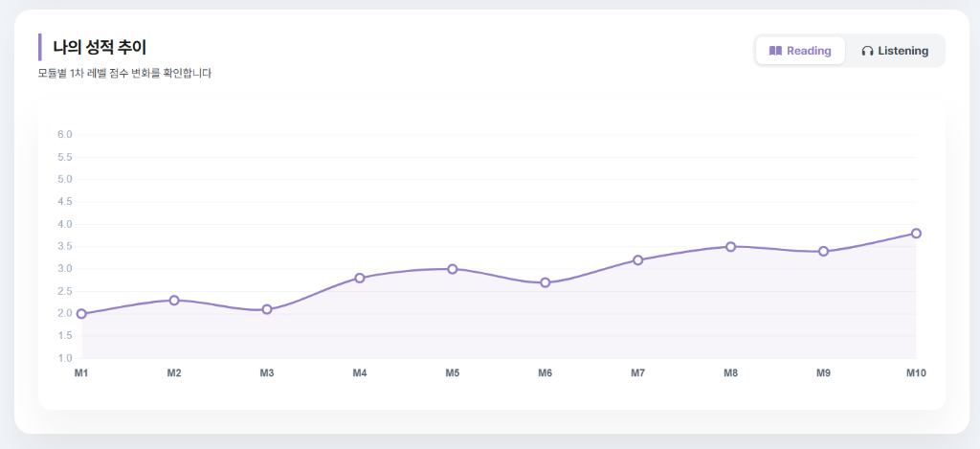Click the M1 data point circle at 2.0
The height and width of the screenshot is (449, 980).
tap(81, 314)
